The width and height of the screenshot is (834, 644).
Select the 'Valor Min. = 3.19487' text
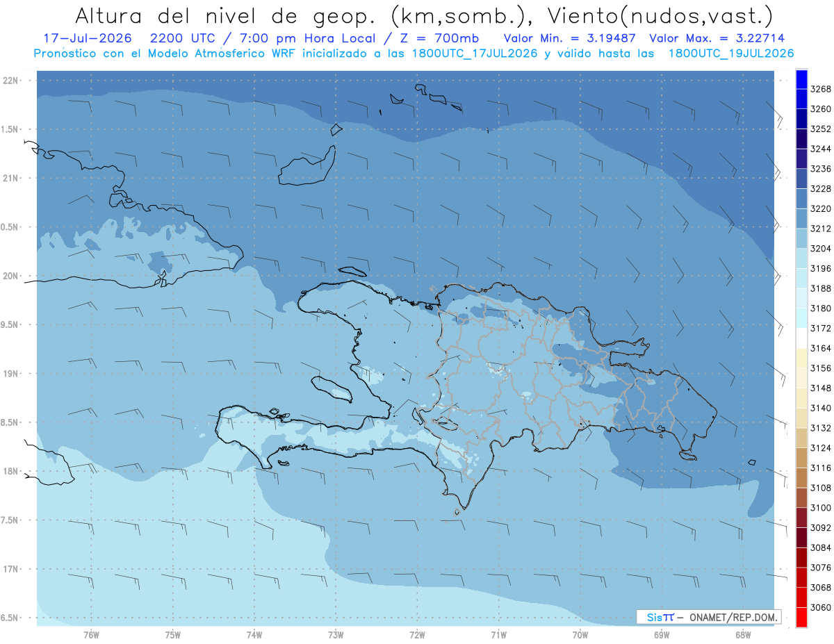click(571, 38)
